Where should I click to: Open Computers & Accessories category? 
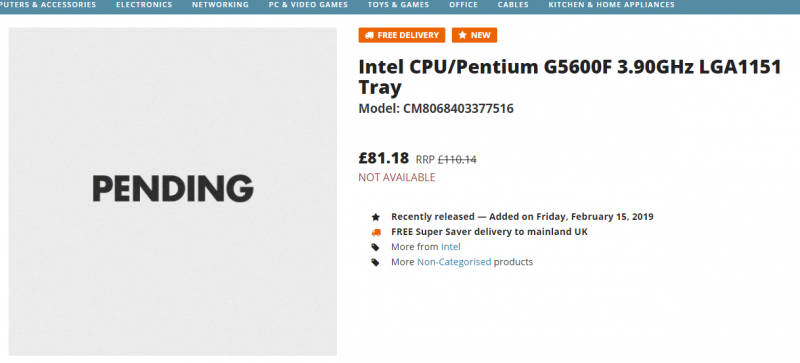(48, 5)
